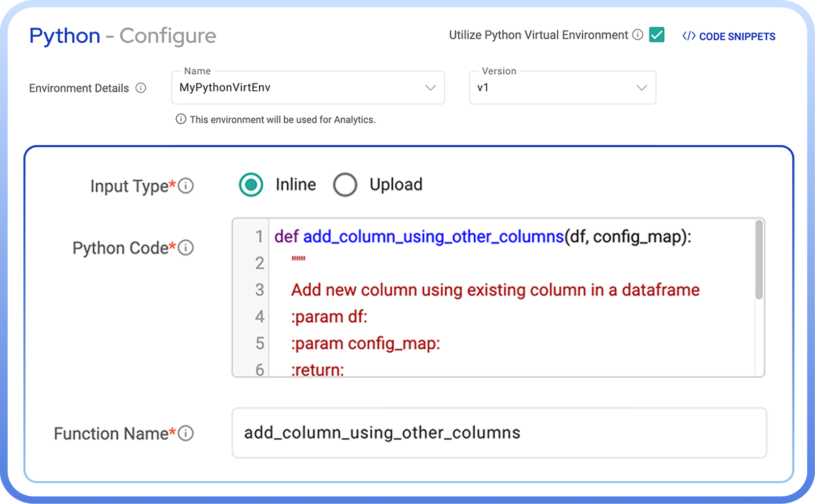The image size is (815, 504).
Task: Click info icon next to Function Name
Action: 186,433
